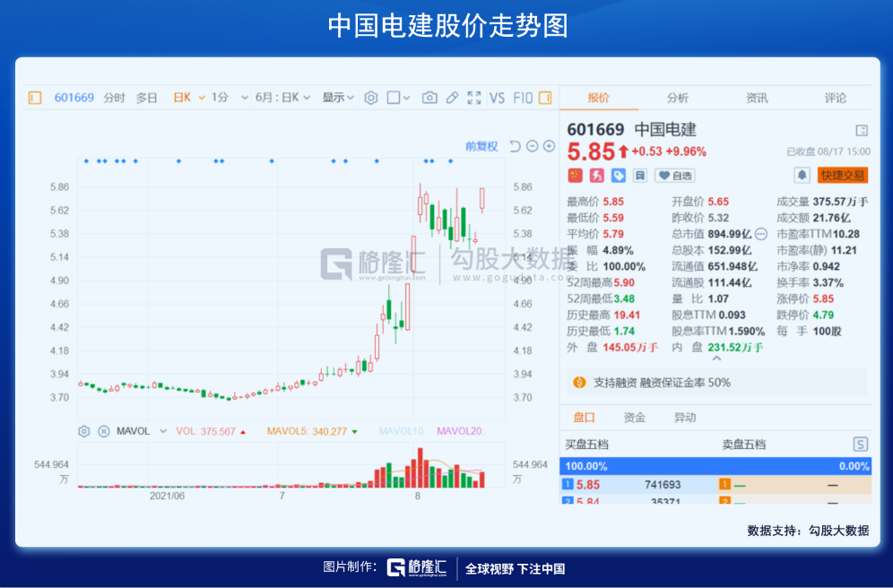Click the 买盘五档 column header
893x588 pixels.
(x=586, y=445)
